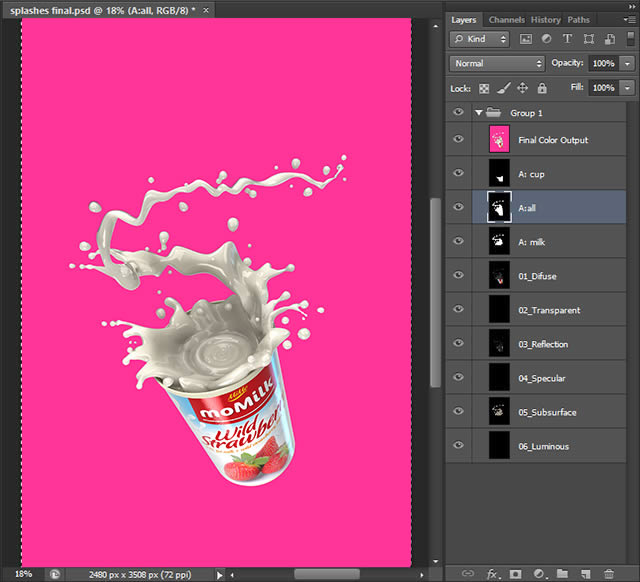Click the horizontal scrollbar right arrow
The height and width of the screenshot is (582, 640).
pos(422,575)
